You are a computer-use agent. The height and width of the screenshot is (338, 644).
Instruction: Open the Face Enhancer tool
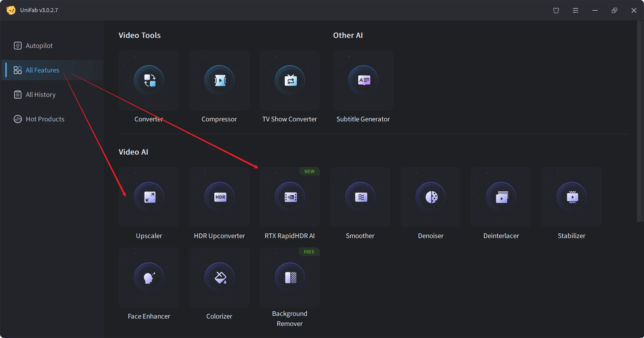pyautogui.click(x=149, y=278)
